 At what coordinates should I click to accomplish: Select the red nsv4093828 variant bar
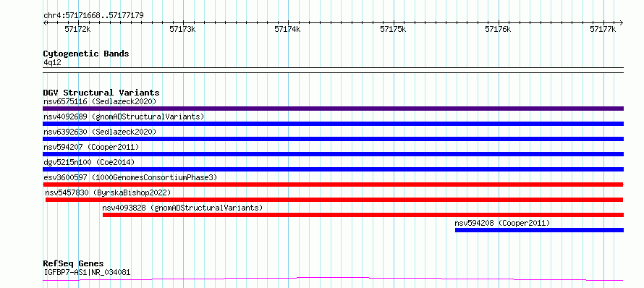(x=363, y=215)
